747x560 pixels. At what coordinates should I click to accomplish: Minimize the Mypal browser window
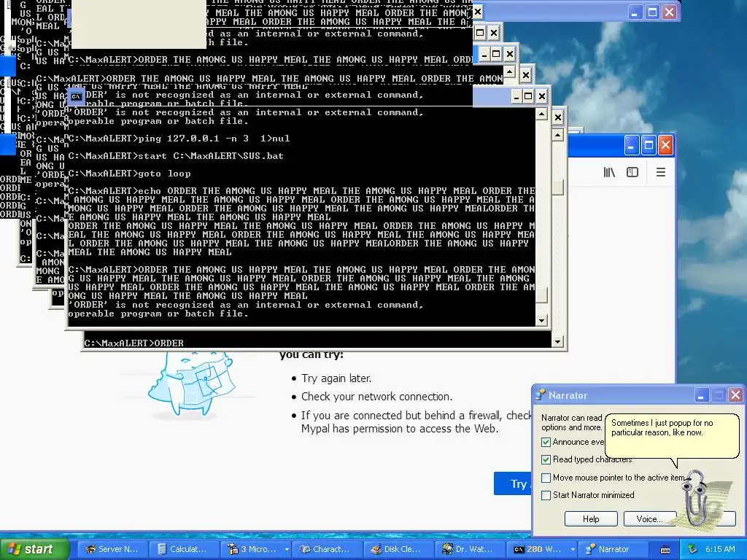point(632,145)
